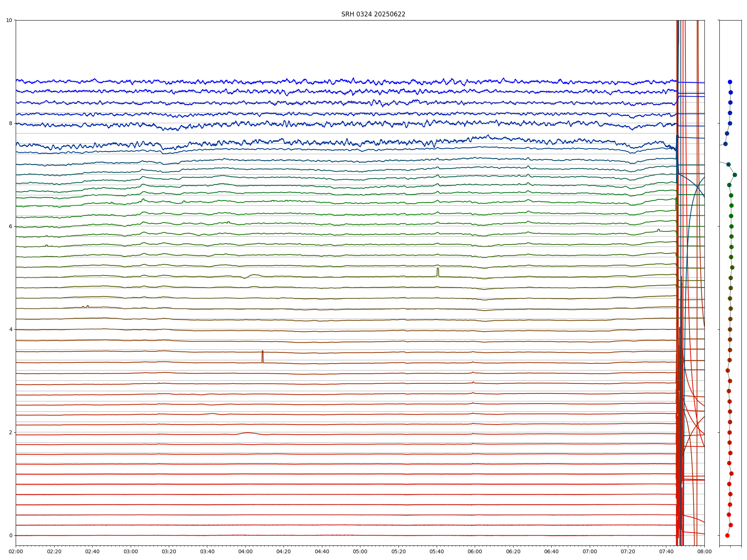Click the 04:00 time axis label

245,551
